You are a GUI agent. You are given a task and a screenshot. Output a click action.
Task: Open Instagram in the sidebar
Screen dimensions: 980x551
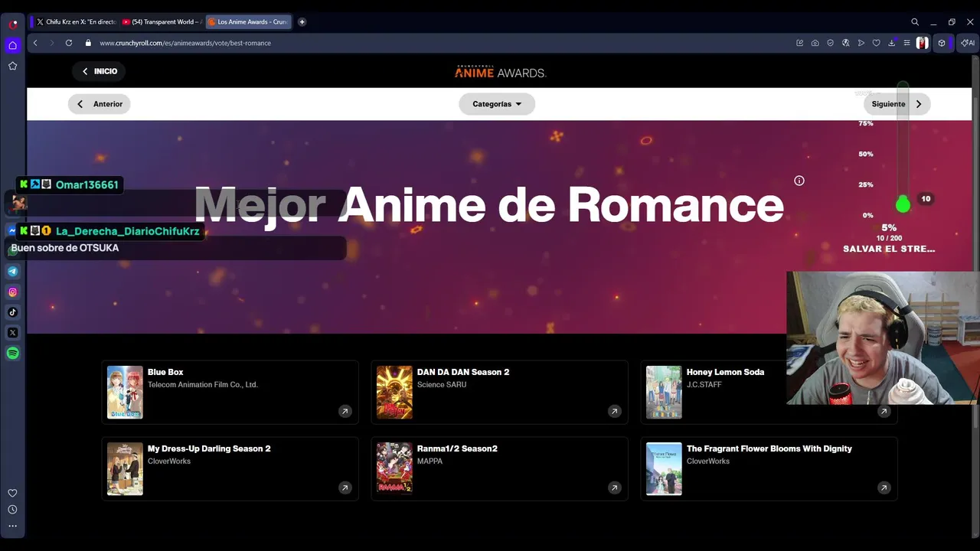pos(13,292)
